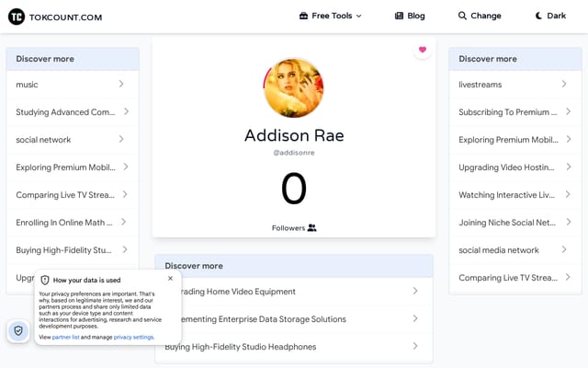The image size is (588, 368).
Task: Open Upgrading Video Hostin... link
Action: click(x=515, y=167)
